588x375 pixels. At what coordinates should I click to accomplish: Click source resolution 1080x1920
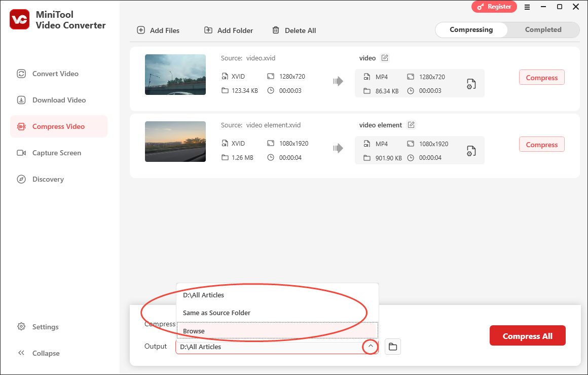[293, 144]
